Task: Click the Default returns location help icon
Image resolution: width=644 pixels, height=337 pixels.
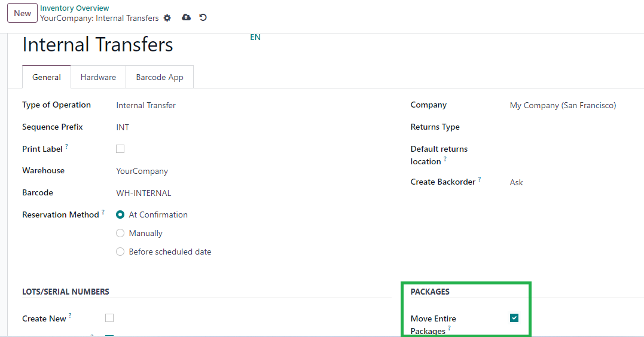Action: pyautogui.click(x=445, y=159)
